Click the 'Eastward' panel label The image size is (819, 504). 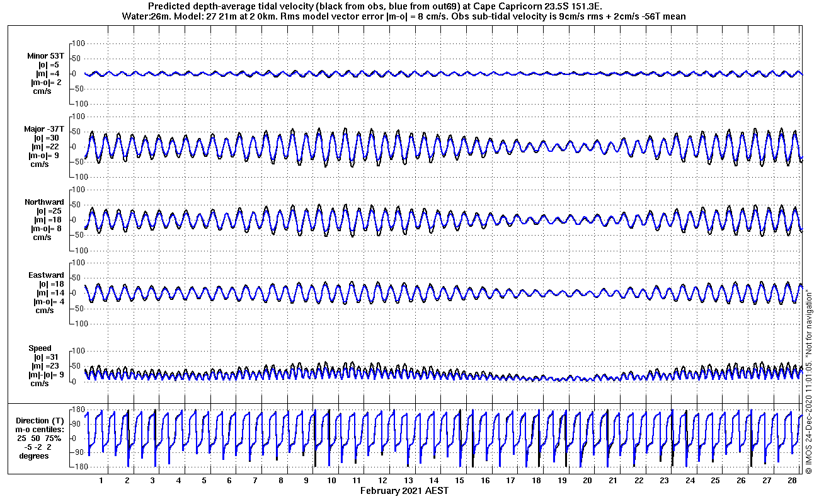(46, 275)
